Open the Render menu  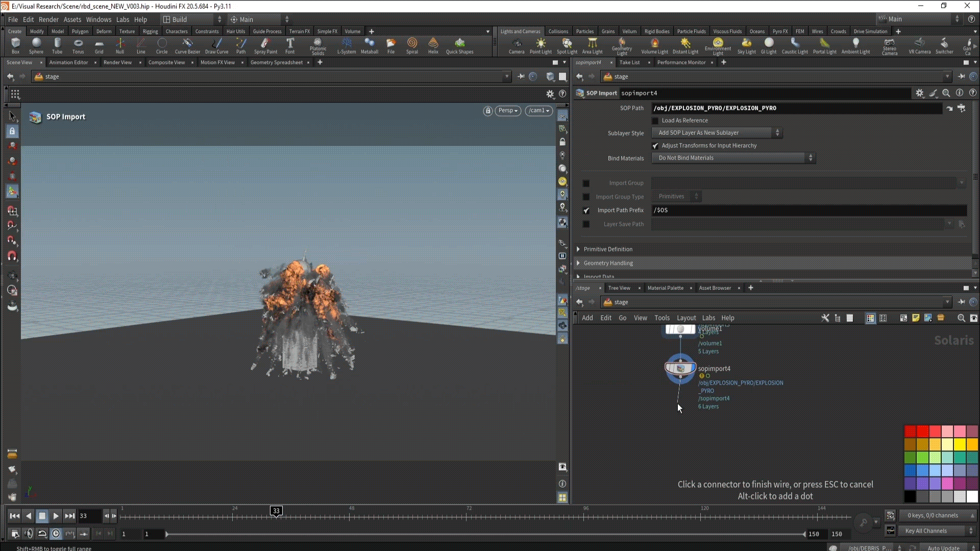(48, 19)
